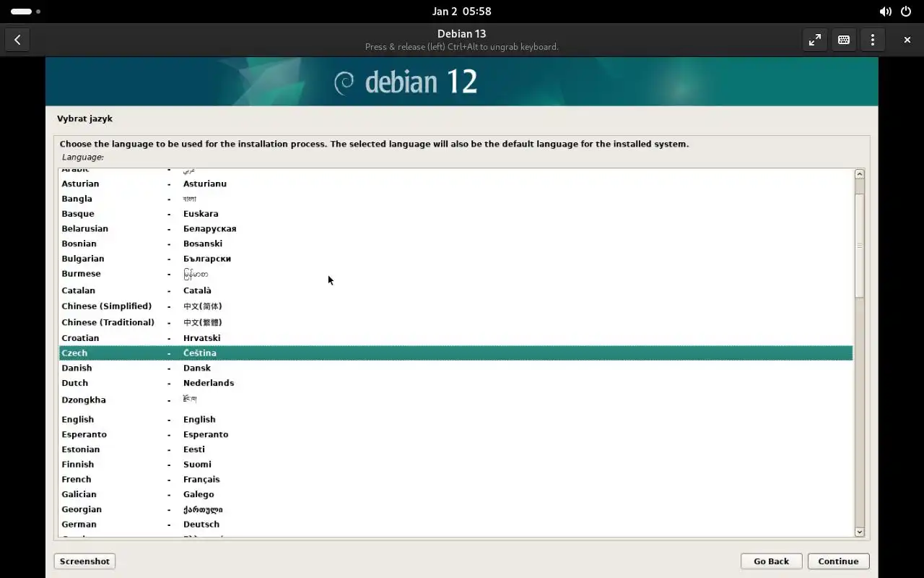This screenshot has width=924, height=578.
Task: Select Galician language row
Action: tap(456, 494)
